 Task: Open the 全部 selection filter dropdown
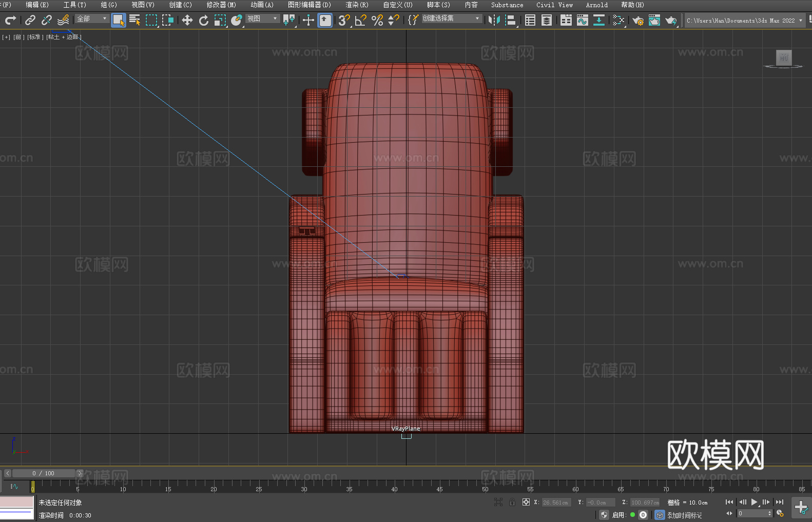pyautogui.click(x=92, y=18)
